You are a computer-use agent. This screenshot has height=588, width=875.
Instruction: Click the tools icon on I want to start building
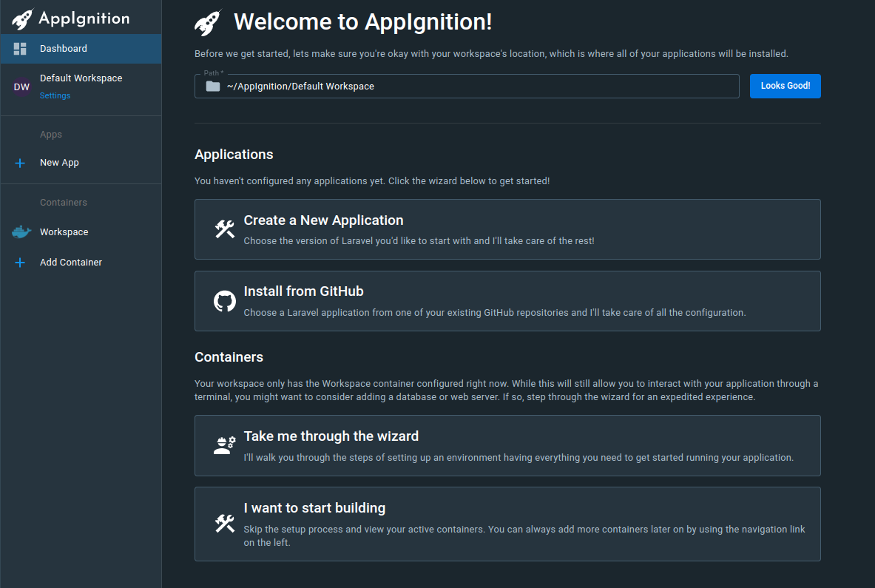coord(224,524)
